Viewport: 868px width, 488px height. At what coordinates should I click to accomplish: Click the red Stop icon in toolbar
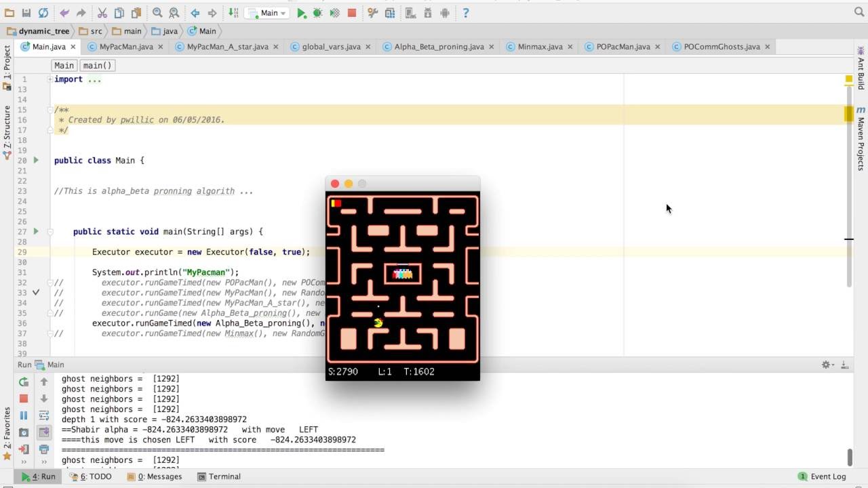[352, 13]
